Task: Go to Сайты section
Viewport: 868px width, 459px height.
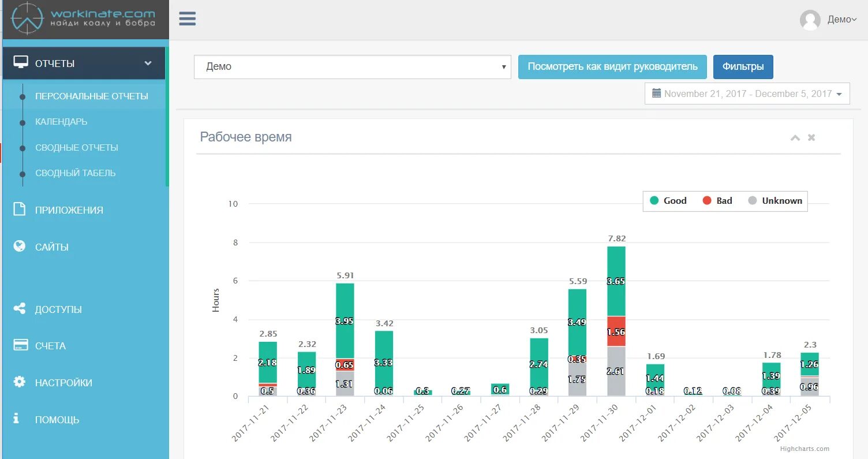Action: 52,247
